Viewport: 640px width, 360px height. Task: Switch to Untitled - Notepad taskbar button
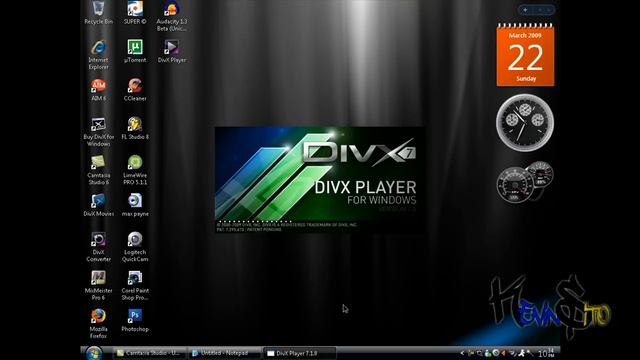click(x=224, y=353)
